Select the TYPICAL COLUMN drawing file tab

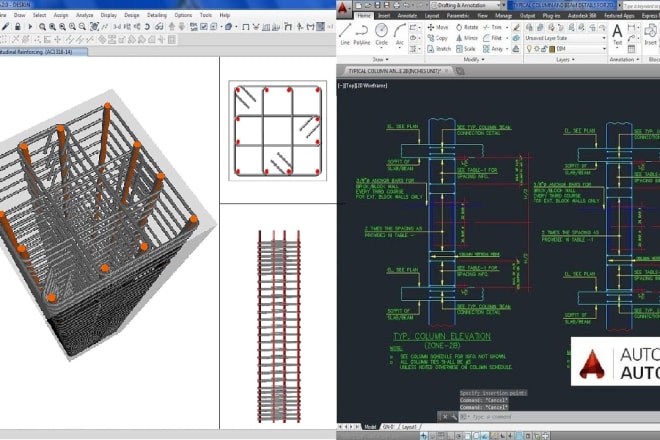[x=398, y=71]
